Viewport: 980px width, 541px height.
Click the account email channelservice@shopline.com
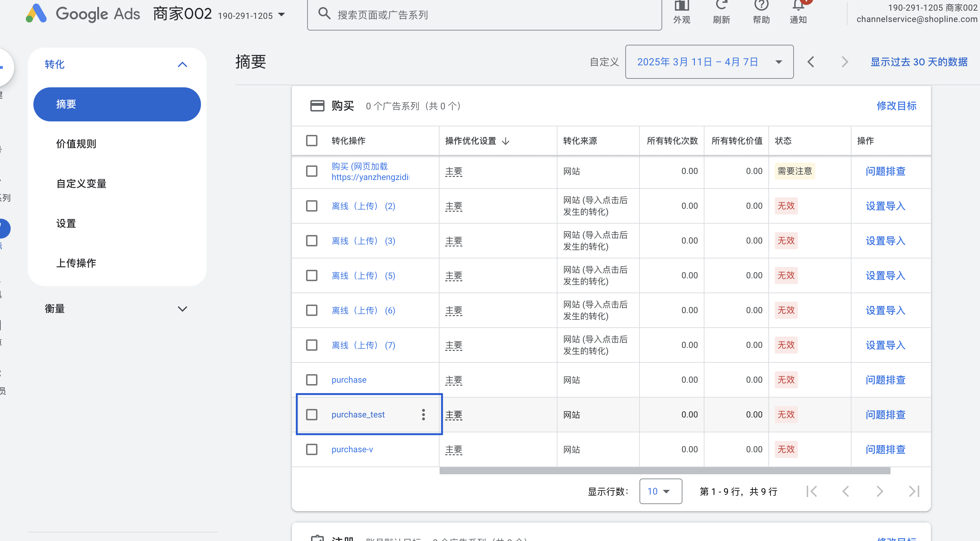[x=916, y=19]
